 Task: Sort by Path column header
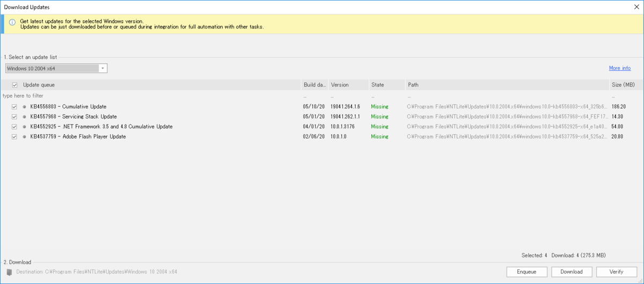coord(413,85)
